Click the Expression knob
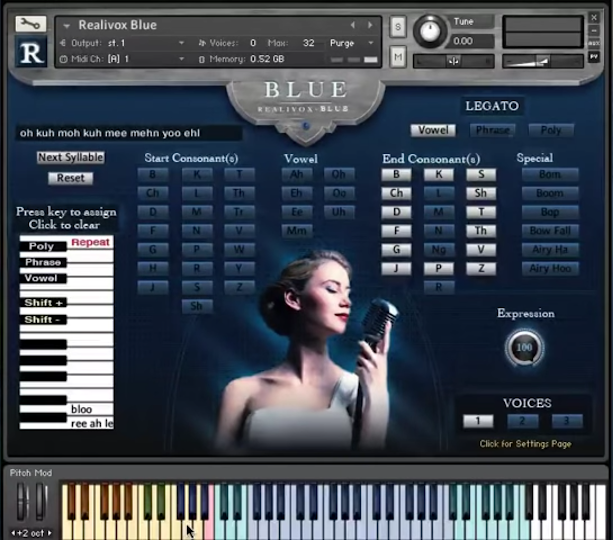Image resolution: width=613 pixels, height=542 pixels. [524, 347]
